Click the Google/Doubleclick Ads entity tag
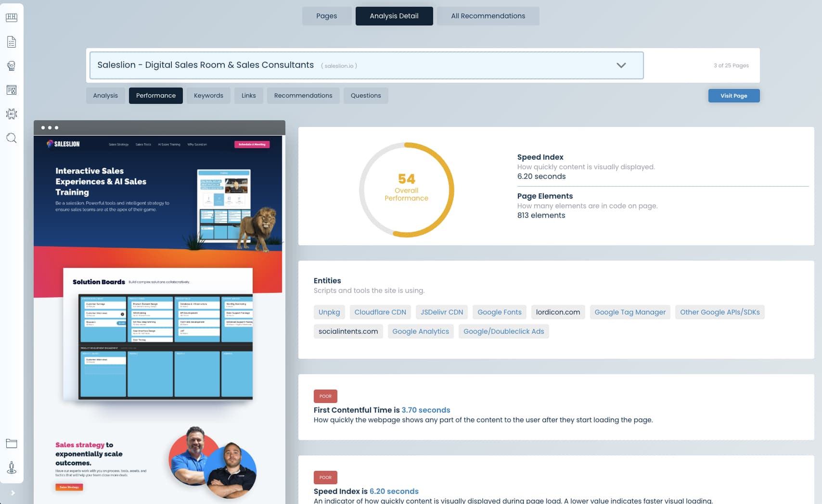This screenshot has height=504, width=822. (x=504, y=331)
